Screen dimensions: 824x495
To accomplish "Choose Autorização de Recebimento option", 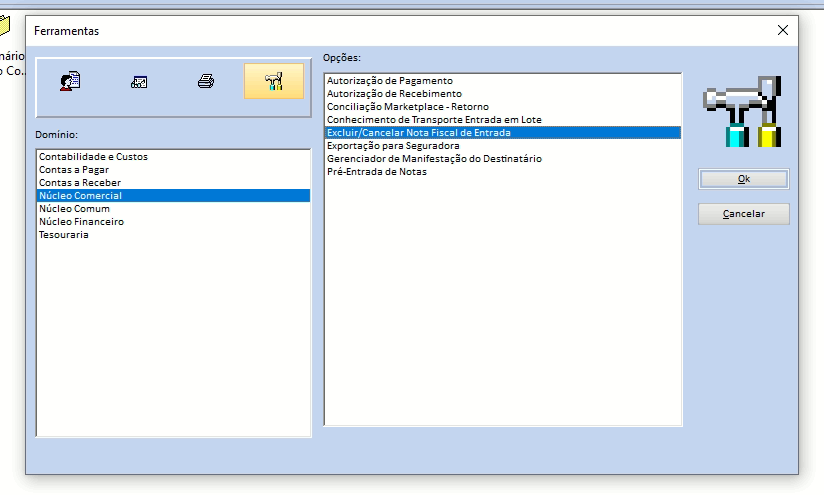I will [x=503, y=94].
